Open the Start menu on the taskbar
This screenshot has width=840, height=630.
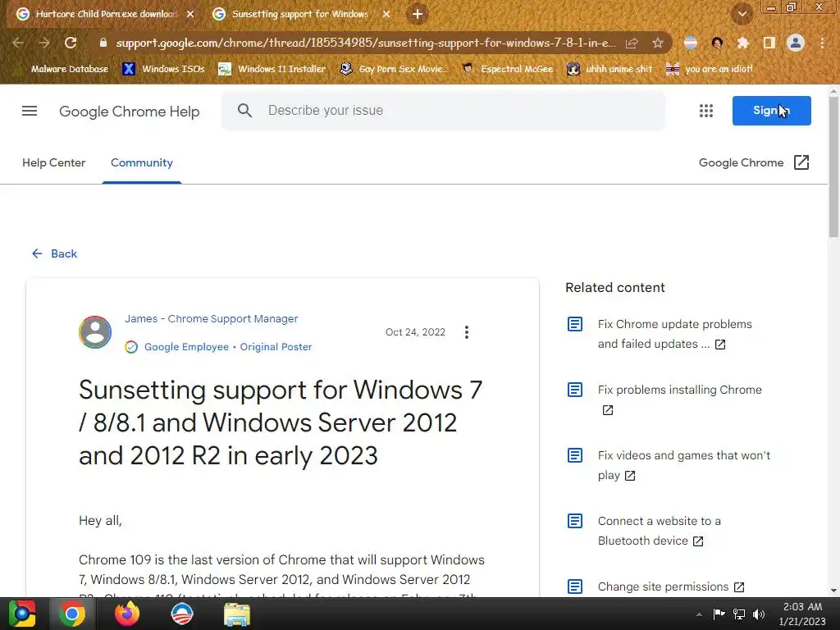pos(22,614)
